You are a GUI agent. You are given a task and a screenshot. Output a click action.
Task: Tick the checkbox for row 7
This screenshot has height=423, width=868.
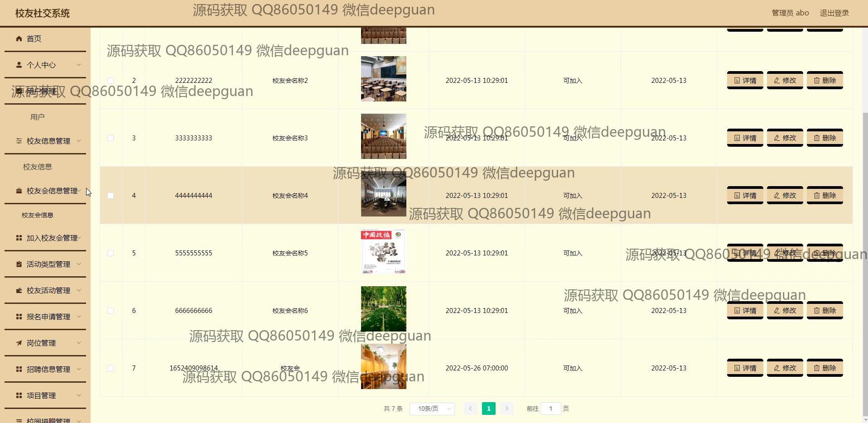111,368
